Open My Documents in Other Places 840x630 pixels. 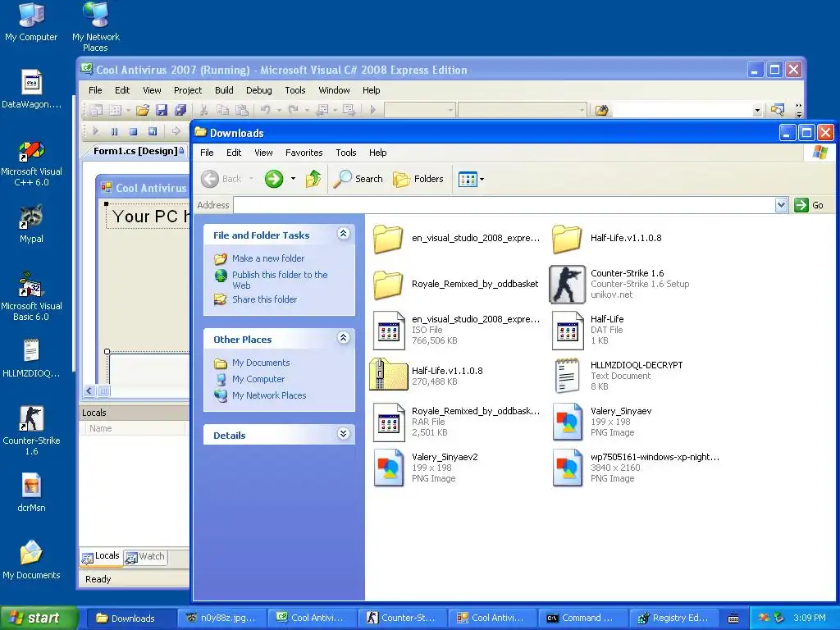260,363
